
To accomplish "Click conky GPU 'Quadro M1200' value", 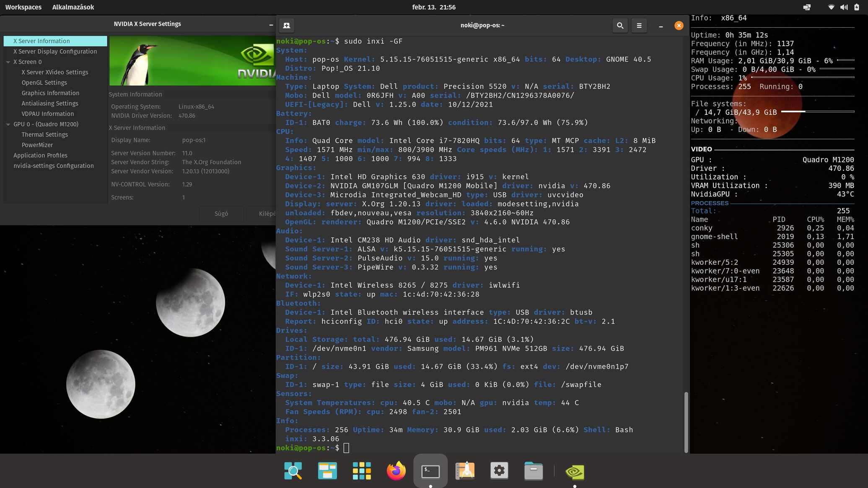I will [x=828, y=160].
